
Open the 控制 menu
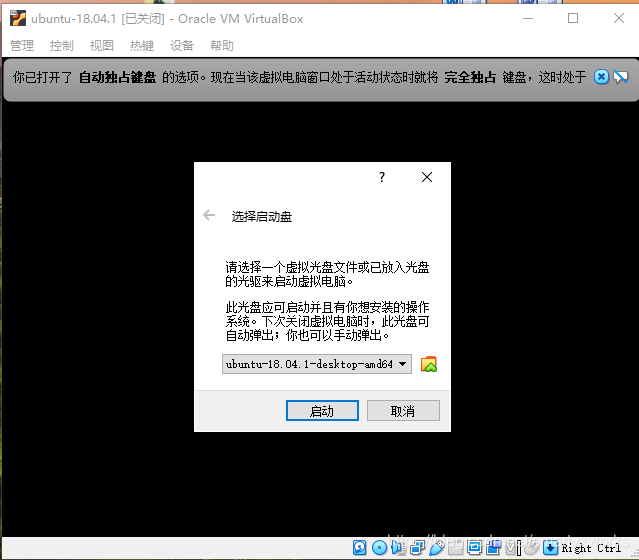62,45
